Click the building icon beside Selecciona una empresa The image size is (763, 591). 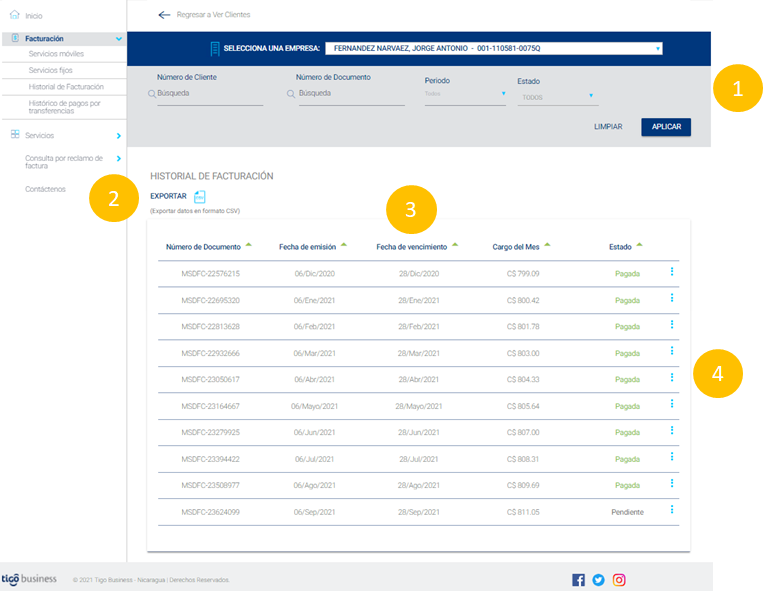point(215,49)
